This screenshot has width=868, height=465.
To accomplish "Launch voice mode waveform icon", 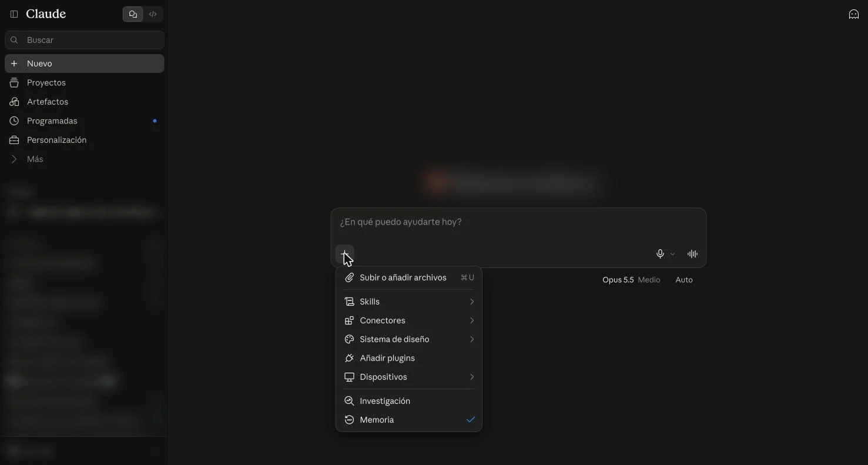I will tap(692, 254).
